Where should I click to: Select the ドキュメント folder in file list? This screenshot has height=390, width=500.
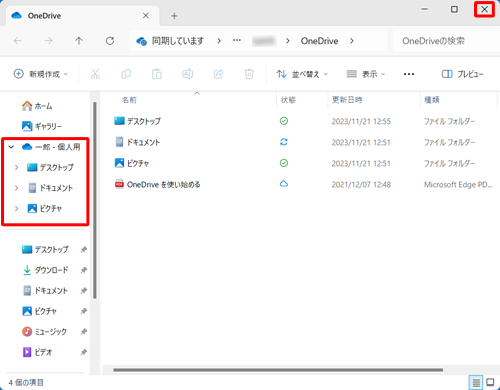click(x=137, y=142)
